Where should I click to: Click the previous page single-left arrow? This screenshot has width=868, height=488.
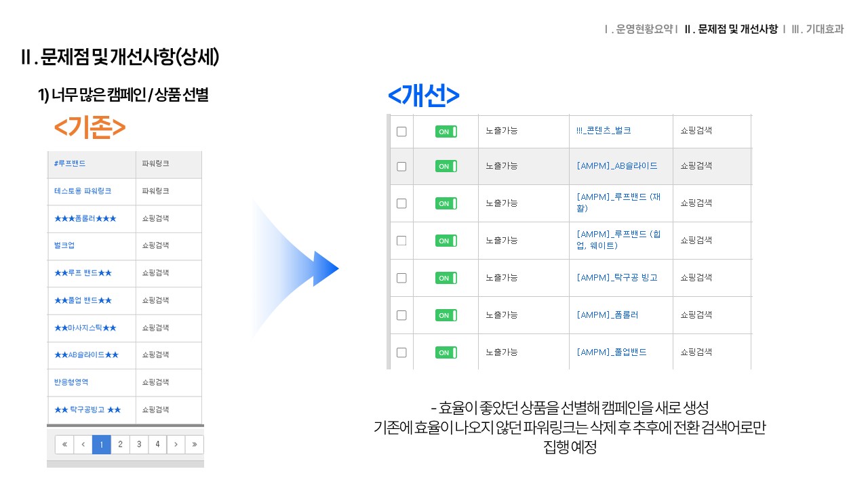pyautogui.click(x=83, y=445)
